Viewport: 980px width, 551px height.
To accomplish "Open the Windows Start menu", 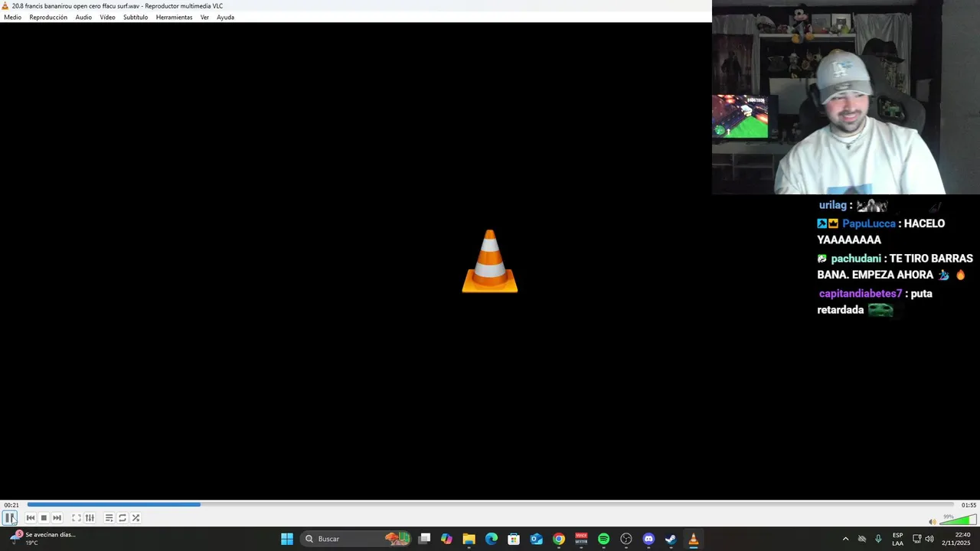I will pyautogui.click(x=286, y=539).
